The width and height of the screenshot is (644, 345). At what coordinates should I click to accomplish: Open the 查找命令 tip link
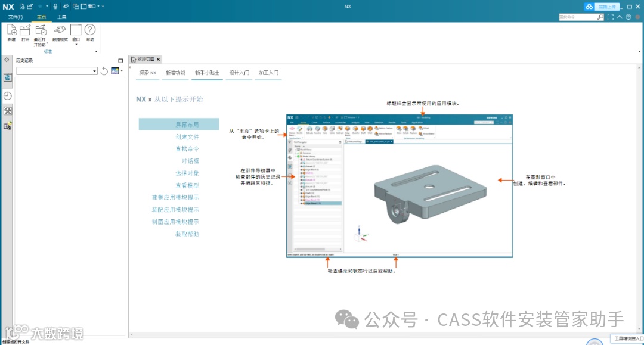(x=187, y=149)
